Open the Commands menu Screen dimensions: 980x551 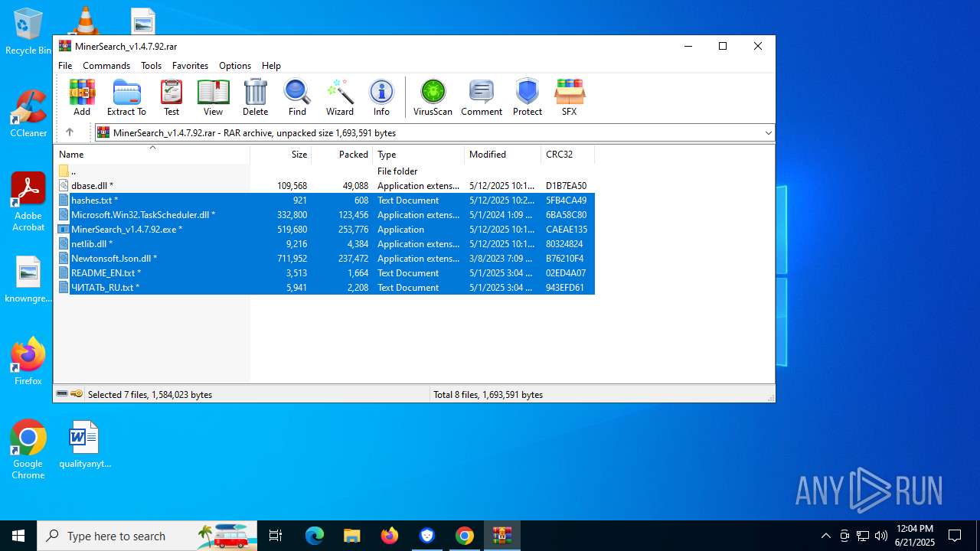click(106, 66)
